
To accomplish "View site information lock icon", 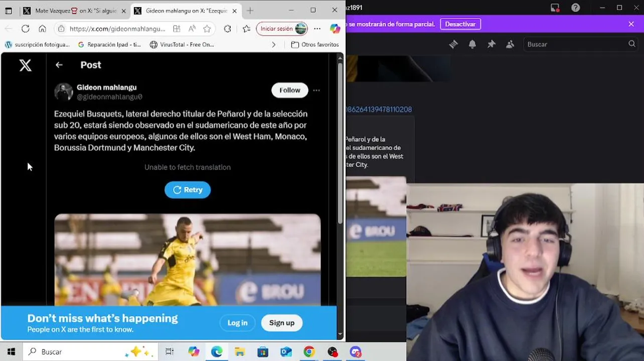I will point(62,29).
